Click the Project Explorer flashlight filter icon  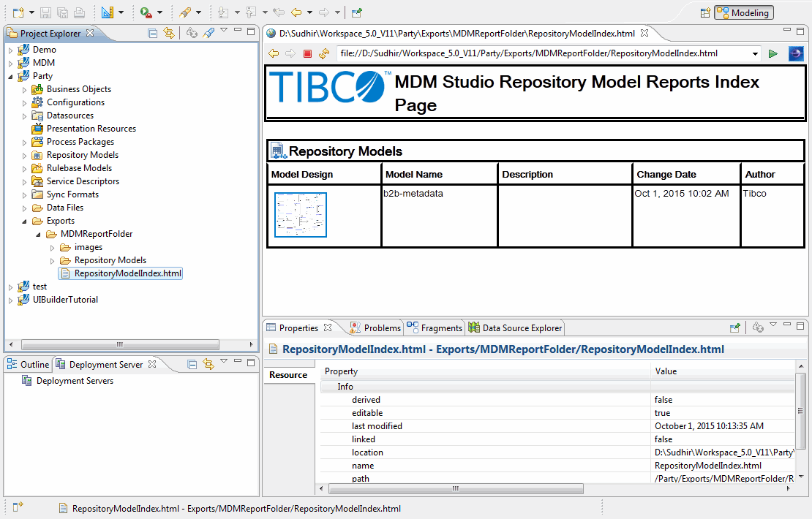208,33
